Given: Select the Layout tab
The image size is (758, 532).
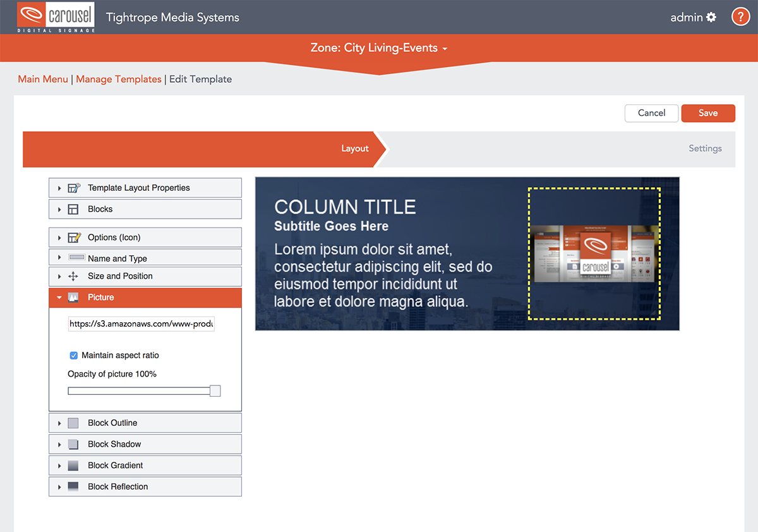Looking at the screenshot, I should tap(354, 148).
